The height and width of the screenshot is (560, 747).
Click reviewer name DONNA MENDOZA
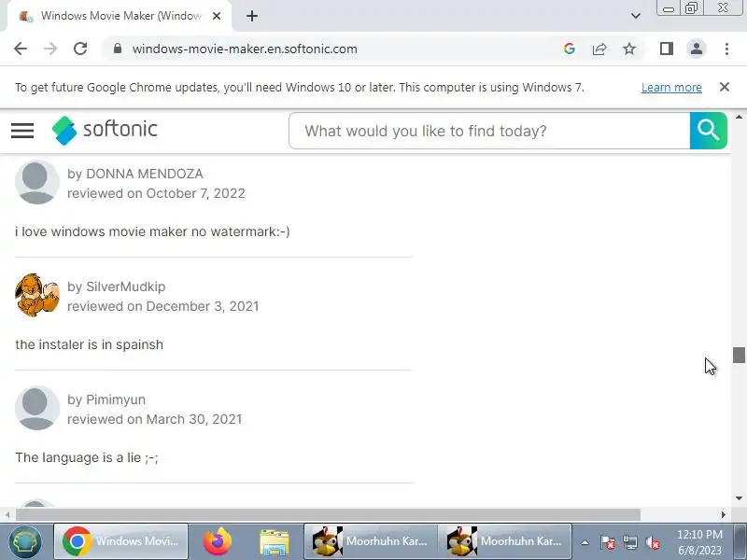(x=145, y=174)
